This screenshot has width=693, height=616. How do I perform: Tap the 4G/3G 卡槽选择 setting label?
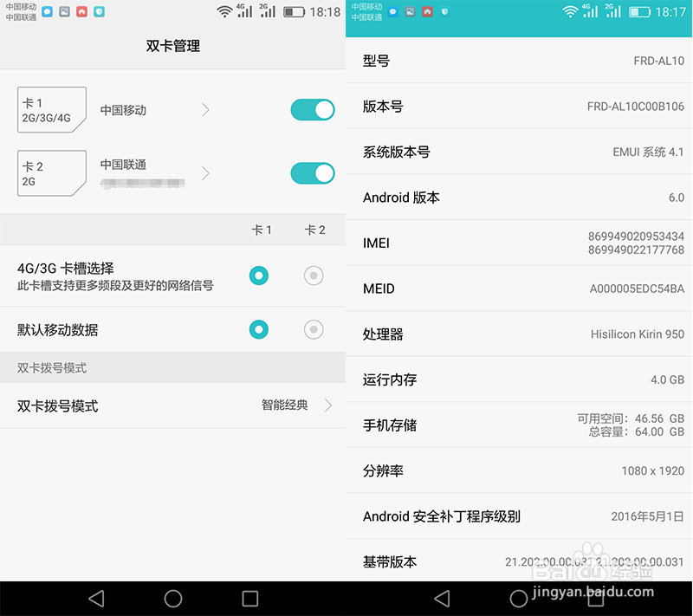[x=66, y=269]
